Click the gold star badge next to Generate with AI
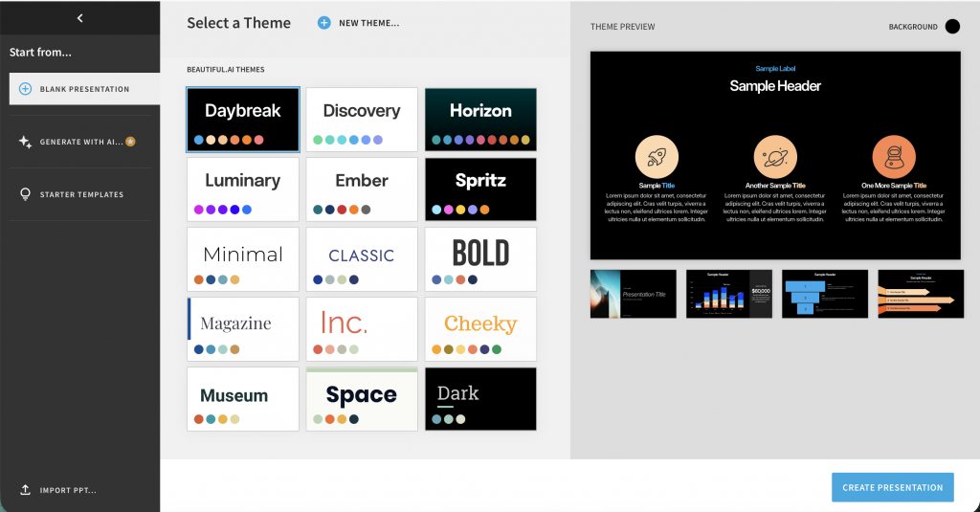Viewport: 980px width, 512px height. (x=130, y=142)
